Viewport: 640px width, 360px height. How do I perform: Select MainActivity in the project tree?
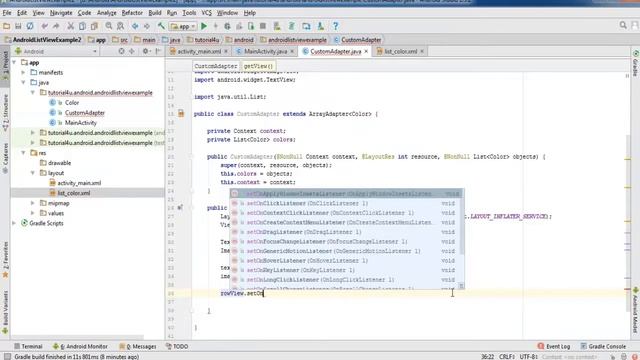(81, 122)
